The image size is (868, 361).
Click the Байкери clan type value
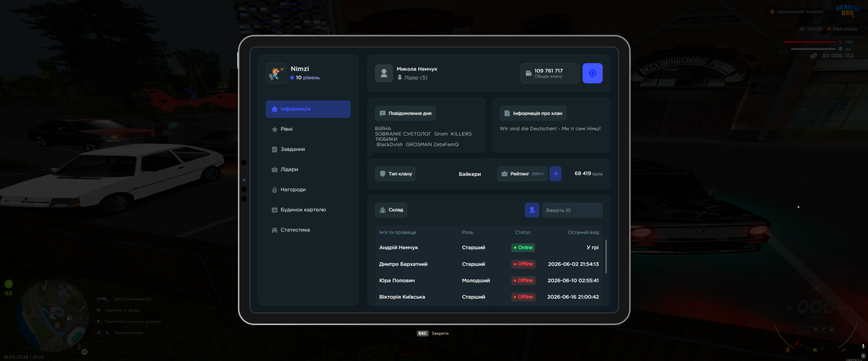click(x=470, y=174)
